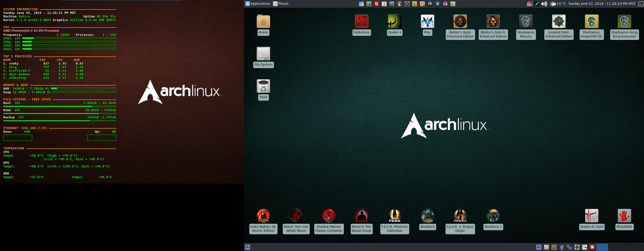This screenshot has width=644, height=251.
Task: Open the weather applet showing 14 °C
Action: click(x=558, y=4)
